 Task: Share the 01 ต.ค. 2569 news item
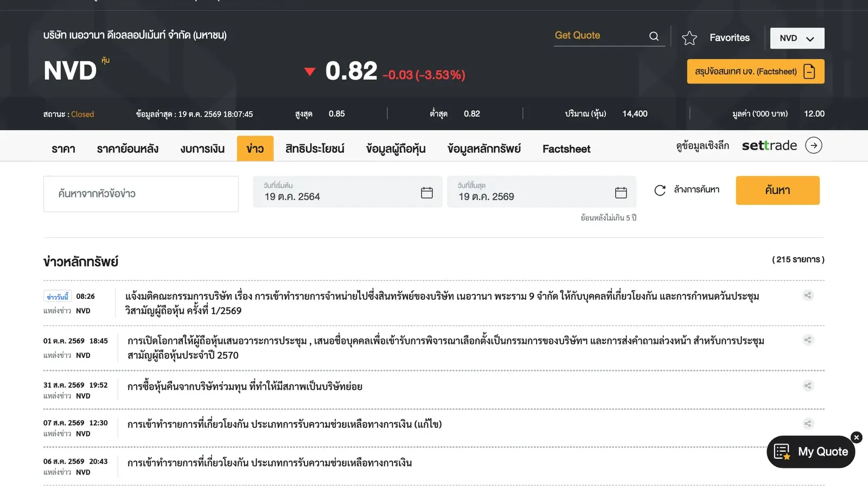pyautogui.click(x=808, y=340)
